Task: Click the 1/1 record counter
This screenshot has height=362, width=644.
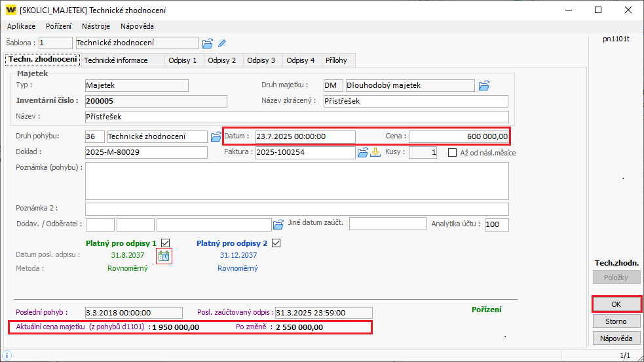Action: click(x=625, y=355)
